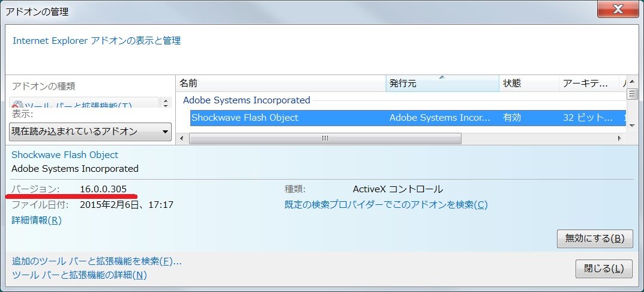Viewport: 644px width, 292px height.
Task: Click the up arrow of add-on type list scrollbar
Action: coord(166,100)
